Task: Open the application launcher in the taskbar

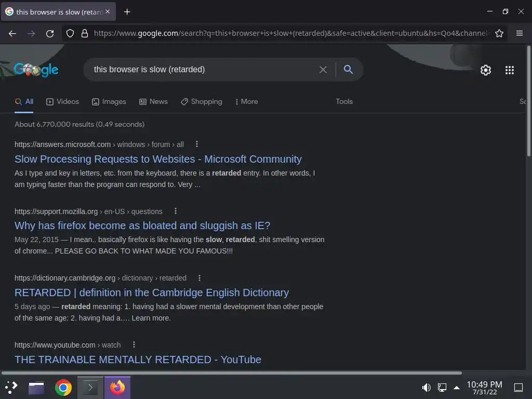Action: pyautogui.click(x=11, y=388)
